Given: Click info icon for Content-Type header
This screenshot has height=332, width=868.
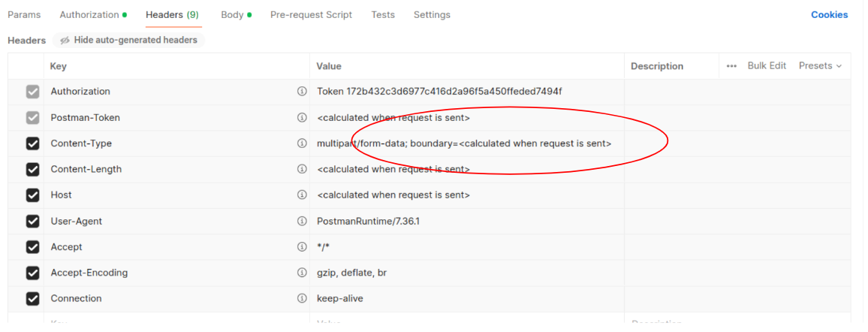Looking at the screenshot, I should [x=302, y=143].
